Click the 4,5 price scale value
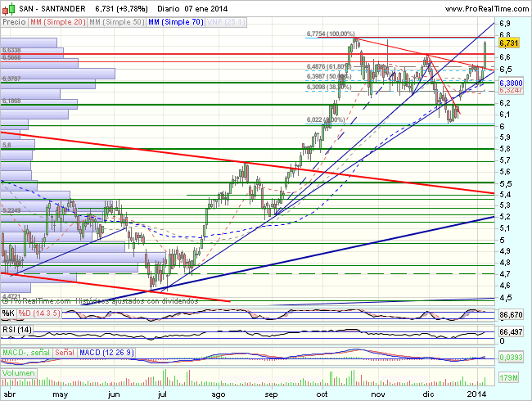Screen dimensions: 532x401 click(504, 298)
